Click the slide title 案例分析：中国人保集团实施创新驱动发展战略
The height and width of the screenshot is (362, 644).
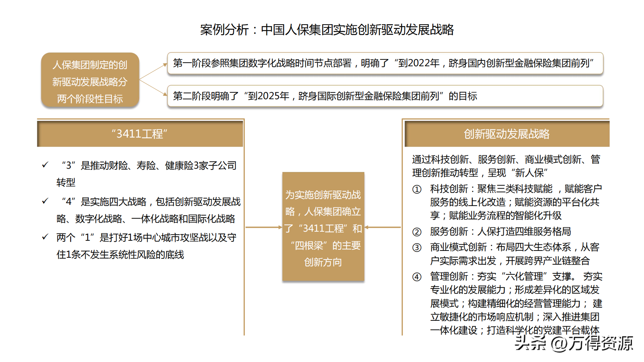pyautogui.click(x=327, y=30)
